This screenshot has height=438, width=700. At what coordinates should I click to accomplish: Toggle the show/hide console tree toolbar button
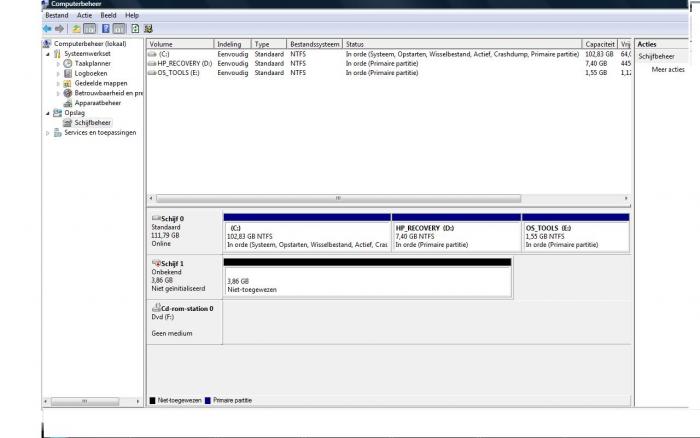pyautogui.click(x=90, y=29)
